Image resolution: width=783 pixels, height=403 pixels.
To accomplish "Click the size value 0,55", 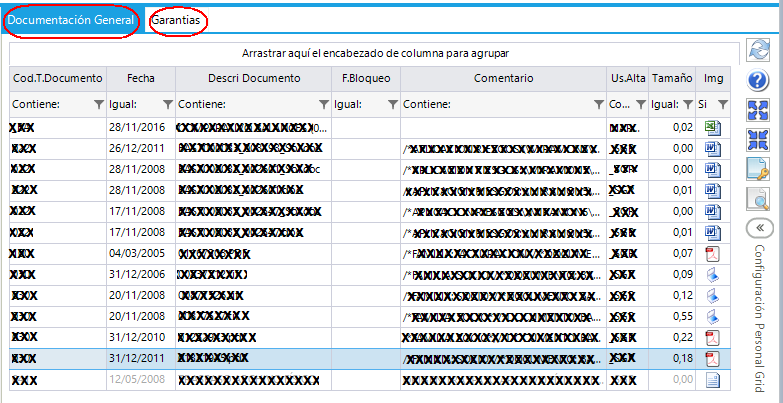I will point(683,317).
